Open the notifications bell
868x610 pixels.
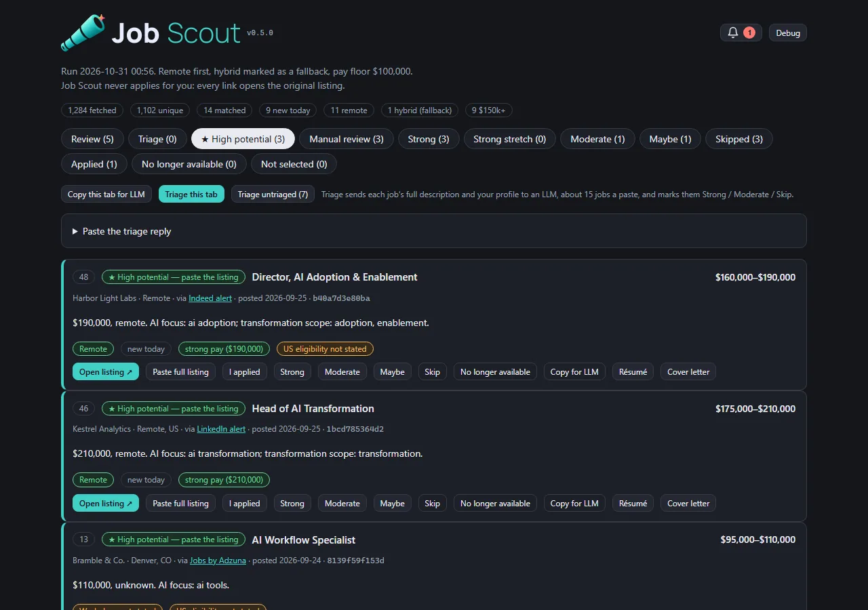[x=741, y=33]
